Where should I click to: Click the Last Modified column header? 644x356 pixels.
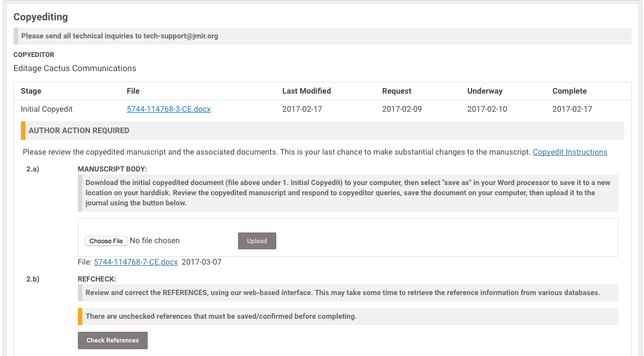coord(306,91)
